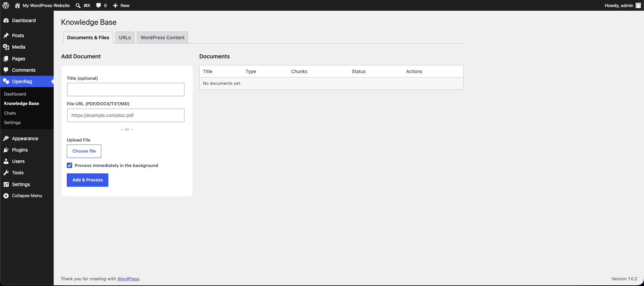Open the search magnifier icon in admin bar
644x286 pixels.
[78, 5]
